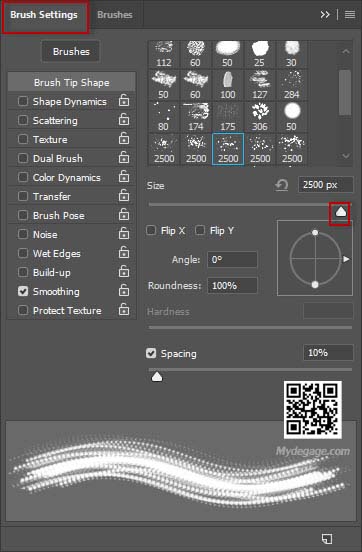Viewport: 362px width, 552px height.
Task: Switch to the Brushes tab
Action: (x=115, y=15)
